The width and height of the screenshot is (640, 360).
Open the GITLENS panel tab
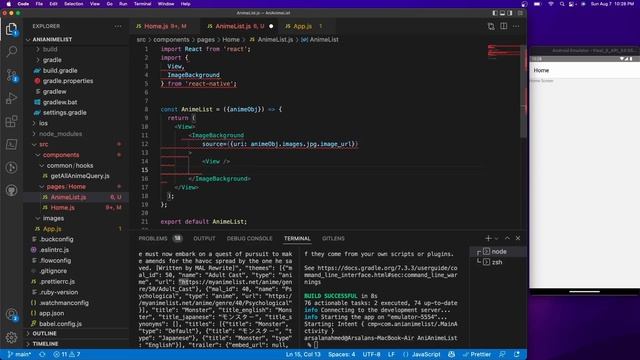pos(333,238)
